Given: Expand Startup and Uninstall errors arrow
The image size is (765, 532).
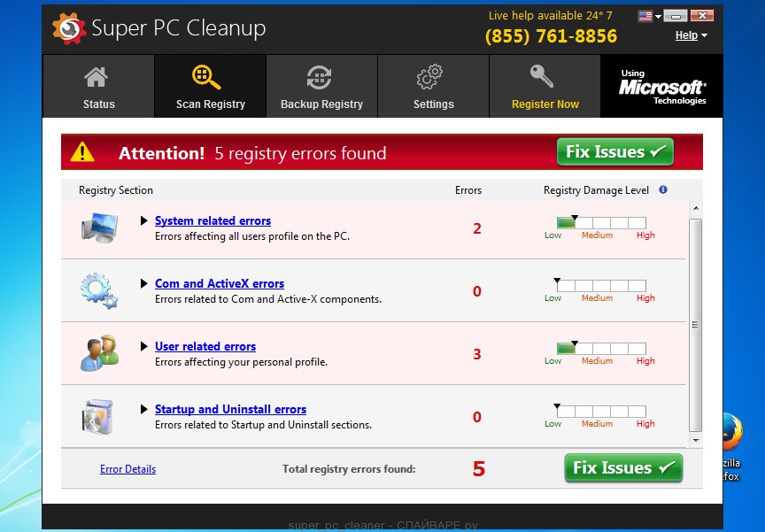Looking at the screenshot, I should coord(144,409).
